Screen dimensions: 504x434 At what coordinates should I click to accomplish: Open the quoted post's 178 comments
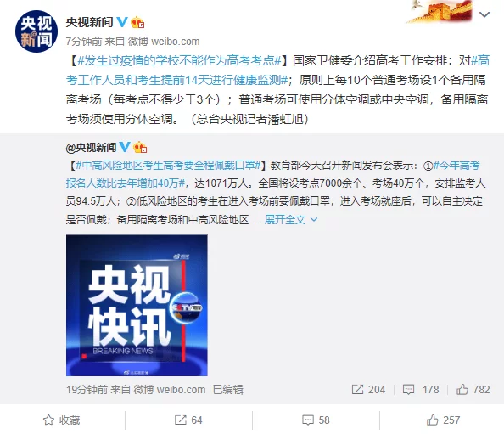[x=421, y=389]
